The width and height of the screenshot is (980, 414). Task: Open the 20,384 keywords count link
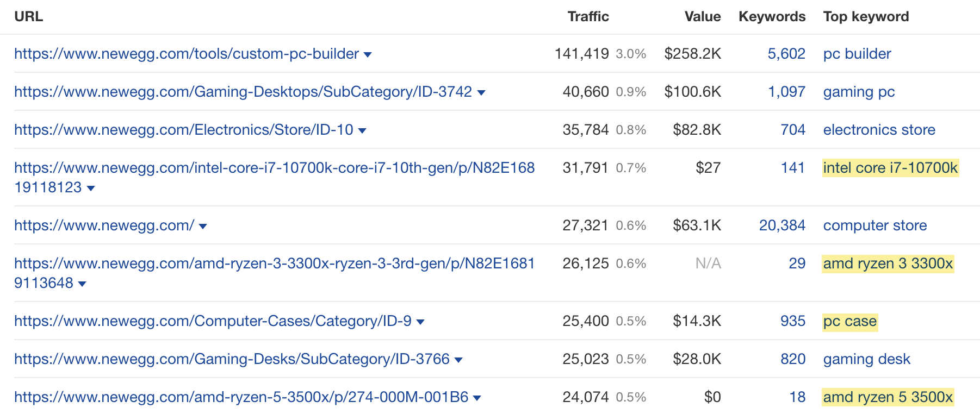point(782,226)
